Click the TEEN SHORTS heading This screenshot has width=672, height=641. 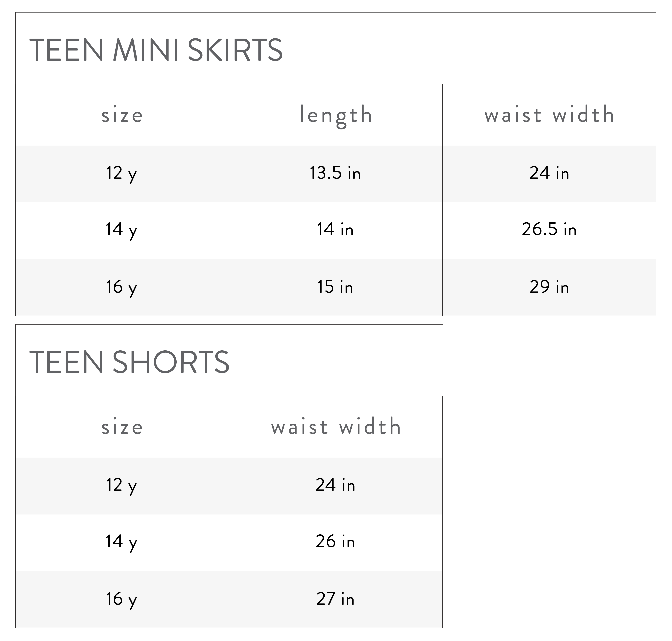[x=129, y=362]
